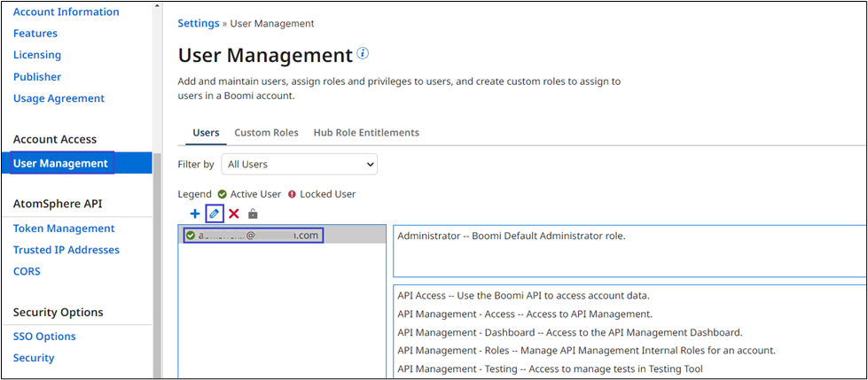The height and width of the screenshot is (380, 868).
Task: Click the sidebar vertical scrollbar
Action: [x=157, y=266]
